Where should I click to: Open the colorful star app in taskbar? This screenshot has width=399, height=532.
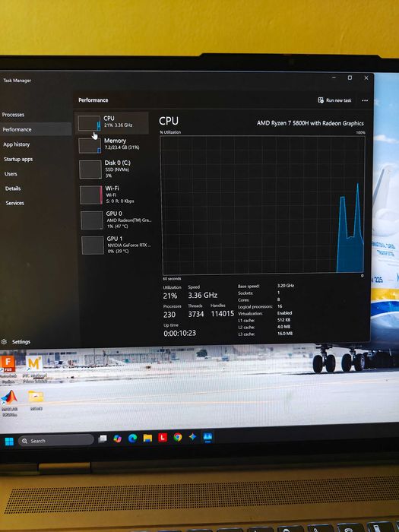pyautogui.click(x=193, y=437)
